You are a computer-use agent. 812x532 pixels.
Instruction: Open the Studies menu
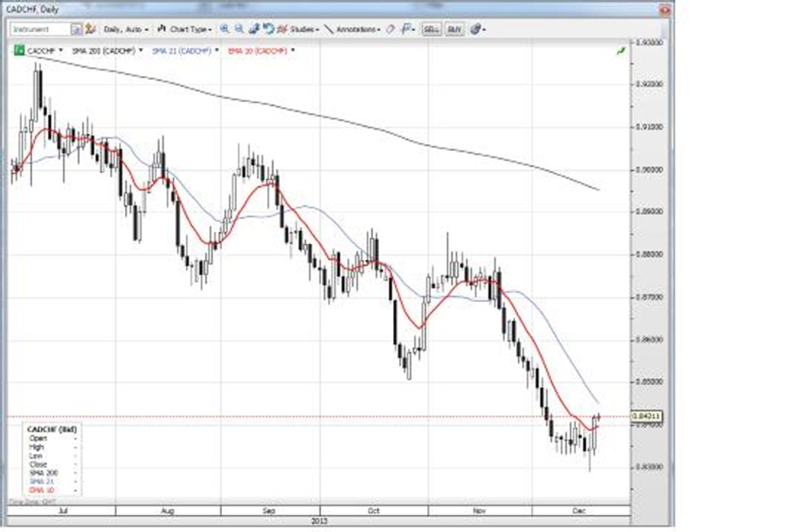click(x=304, y=29)
